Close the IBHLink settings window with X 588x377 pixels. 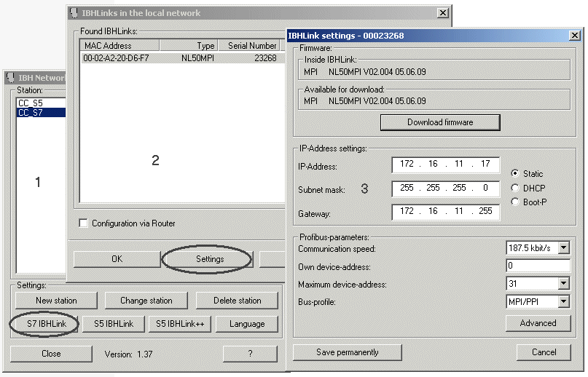574,36
